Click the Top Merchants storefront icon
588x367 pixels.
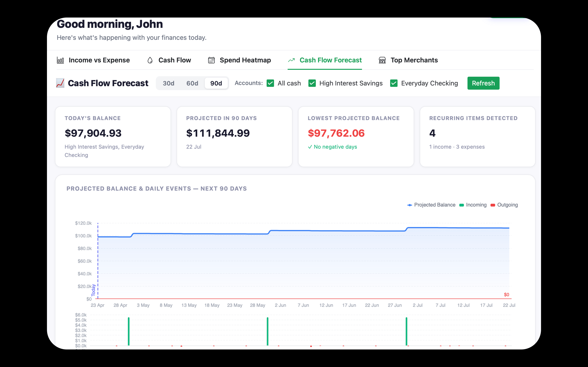382,60
